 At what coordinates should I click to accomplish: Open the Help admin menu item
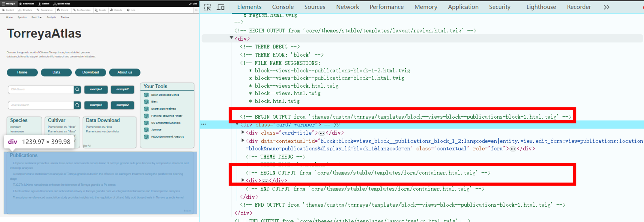[131, 10]
